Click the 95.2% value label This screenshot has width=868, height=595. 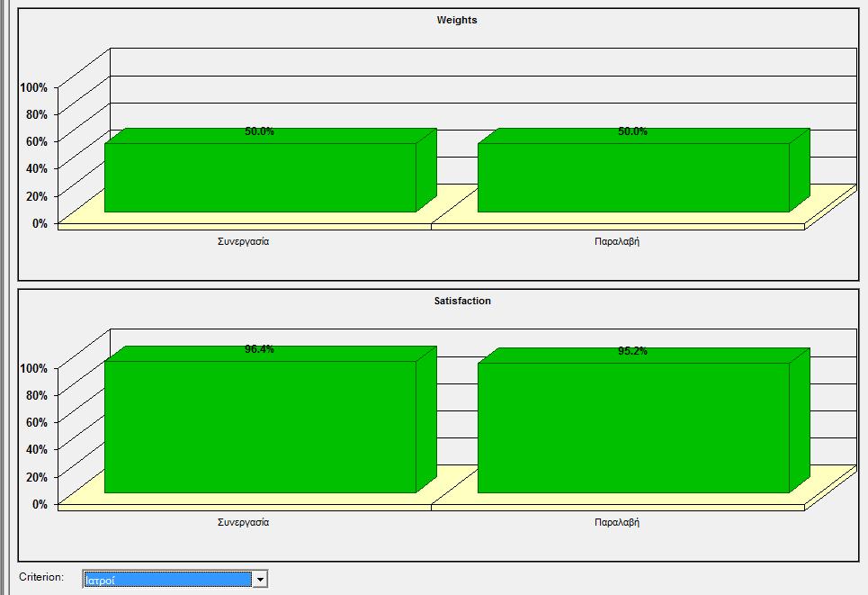(632, 351)
